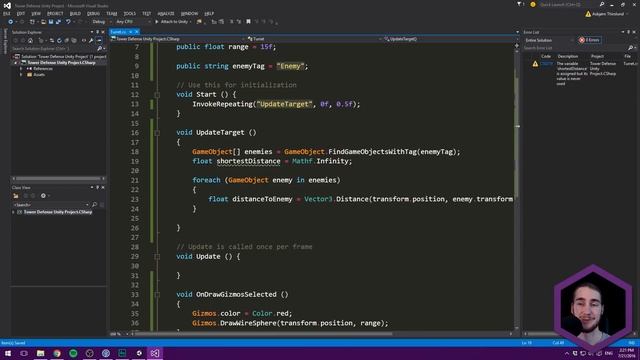Open Unity from the taskbar
The height and width of the screenshot is (360, 640).
(x=139, y=353)
